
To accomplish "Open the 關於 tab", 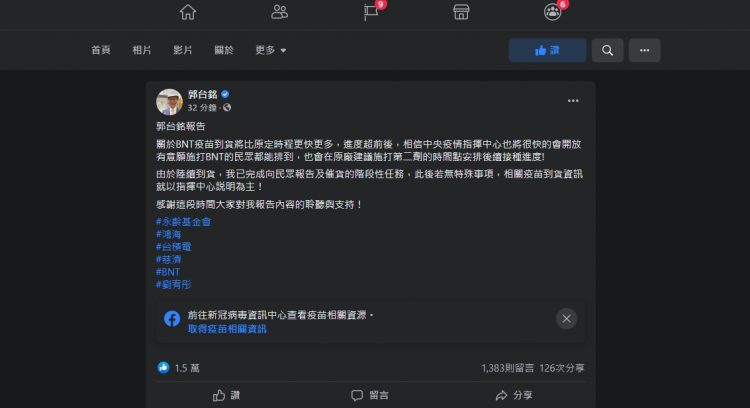I will coord(224,50).
